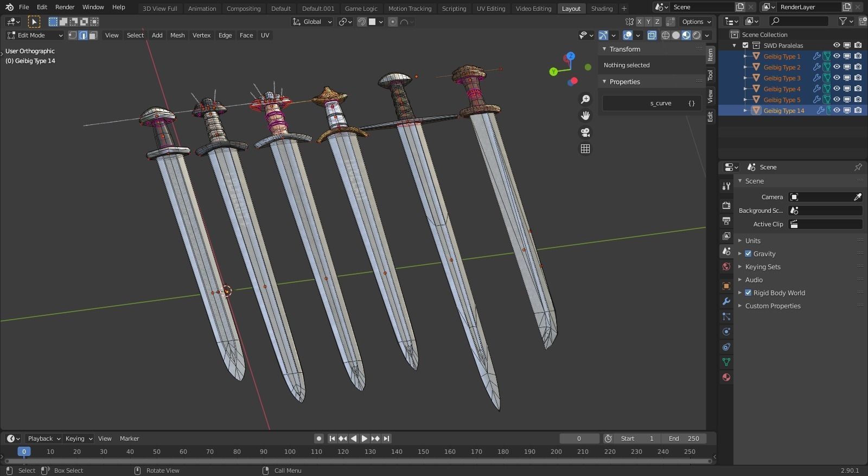
Task: Switch to UV Editing workspace tab
Action: pyautogui.click(x=490, y=8)
